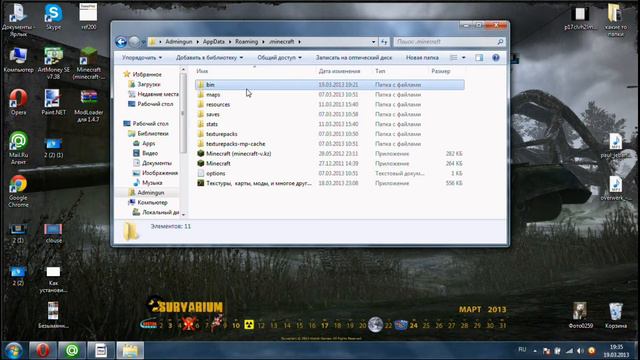Select the Mail.Ru Agent desktop icon
Screen dimensions: 640x360
pyautogui.click(x=18, y=148)
